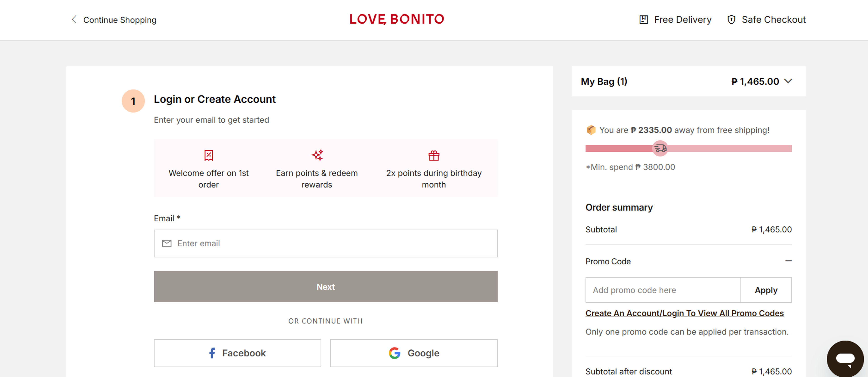
Task: Click the welcome offer coupon icon
Action: pos(209,155)
